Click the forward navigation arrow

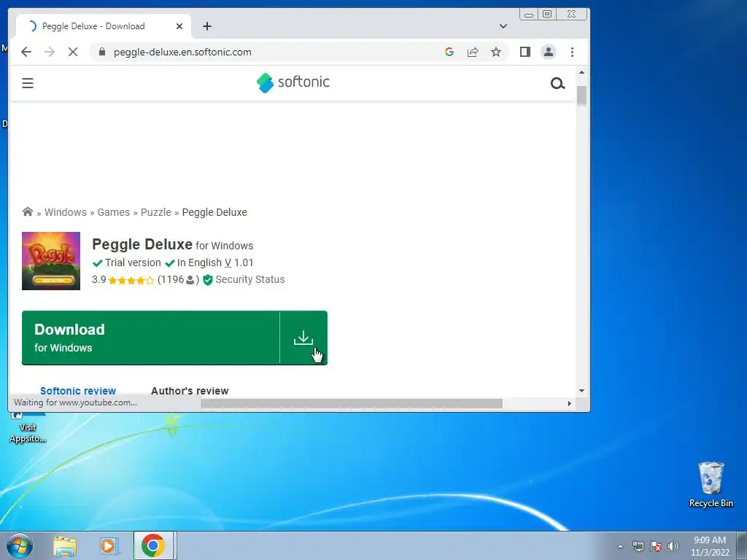50,52
